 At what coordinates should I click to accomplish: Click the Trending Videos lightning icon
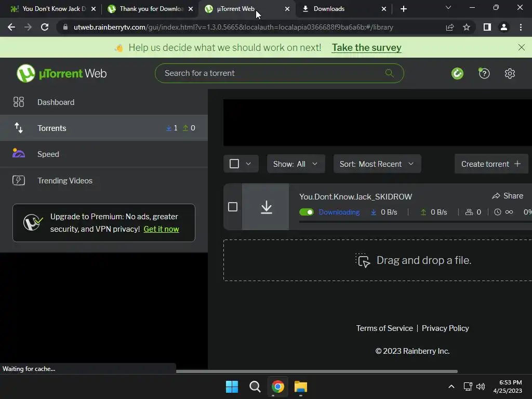coord(19,180)
